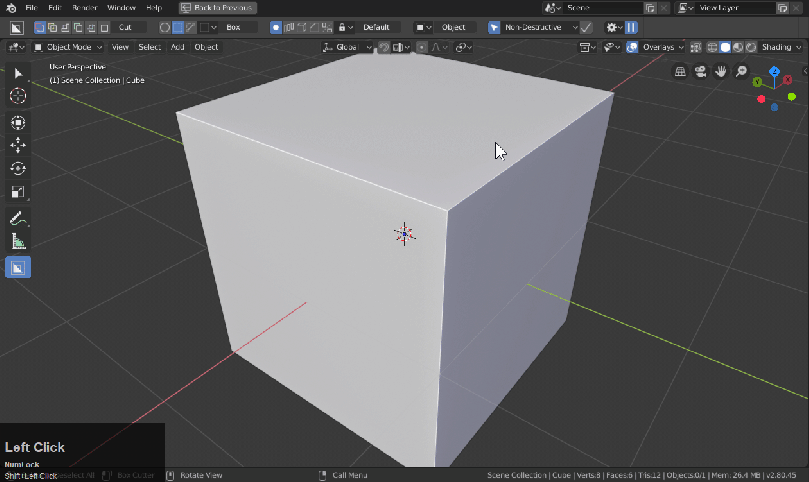Click the camera view icon in viewport
This screenshot has width=809, height=482.
click(x=701, y=71)
